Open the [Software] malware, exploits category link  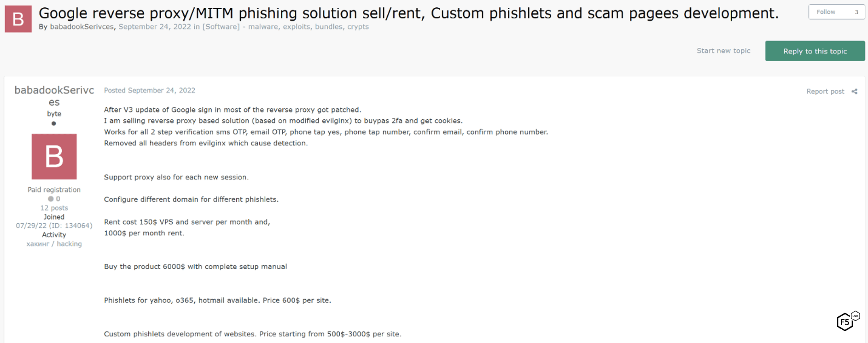pyautogui.click(x=286, y=27)
